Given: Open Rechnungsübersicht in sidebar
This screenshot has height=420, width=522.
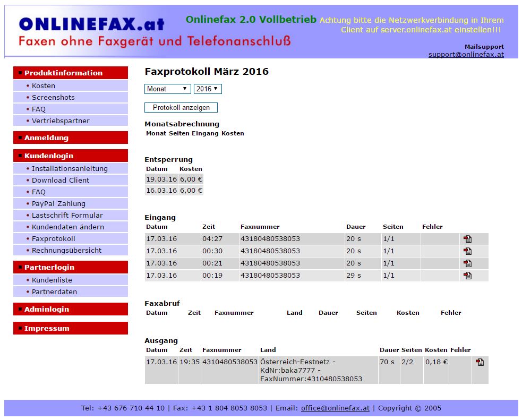Looking at the screenshot, I should click(66, 250).
